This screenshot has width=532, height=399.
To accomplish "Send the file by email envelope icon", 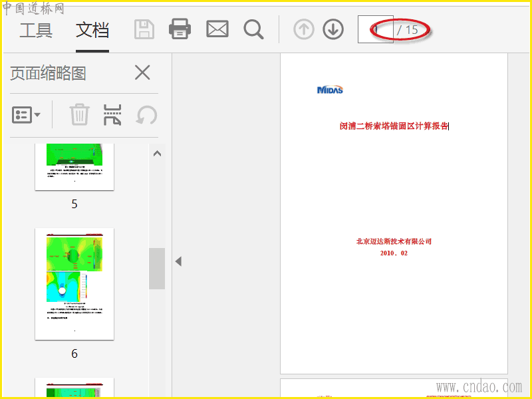I will click(x=217, y=29).
